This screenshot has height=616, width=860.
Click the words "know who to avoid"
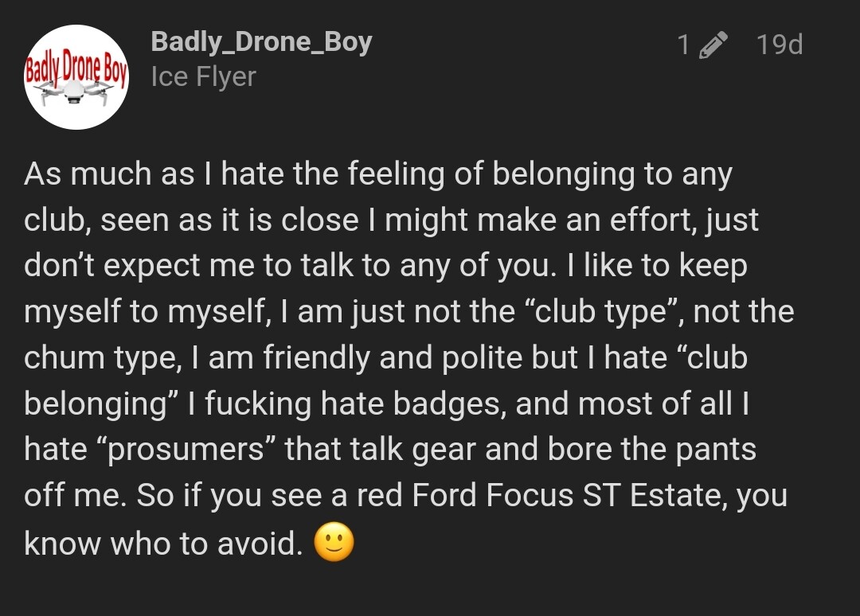163,544
